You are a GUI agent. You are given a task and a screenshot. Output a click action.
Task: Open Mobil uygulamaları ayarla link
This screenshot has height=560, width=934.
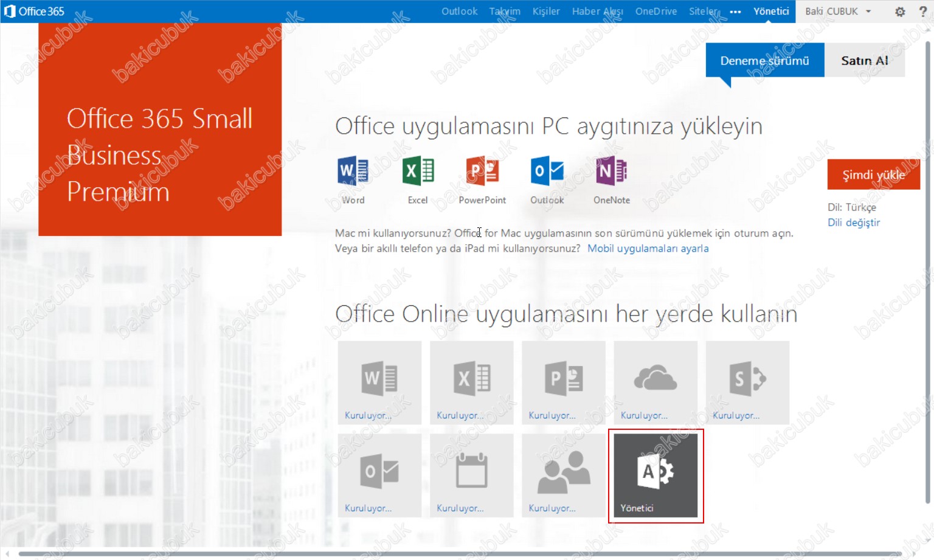click(x=648, y=248)
